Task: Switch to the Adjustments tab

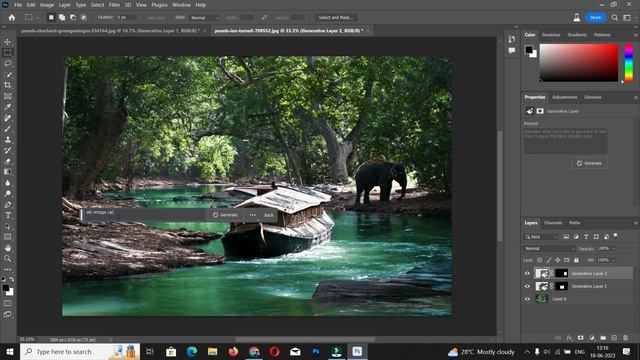Action: [x=564, y=97]
